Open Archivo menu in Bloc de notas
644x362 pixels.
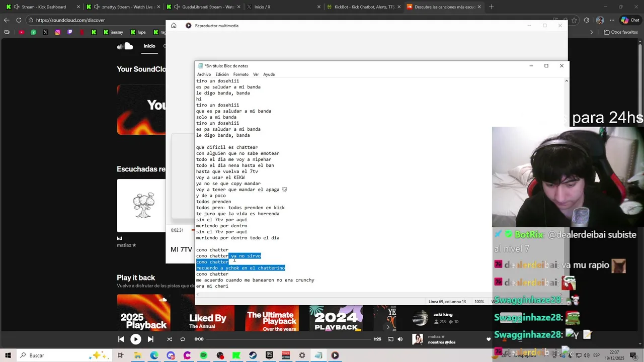204,74
